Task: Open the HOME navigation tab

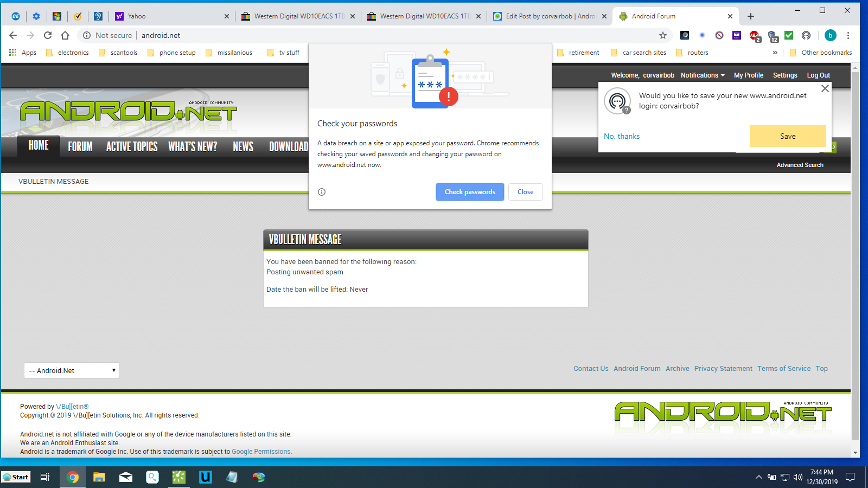Action: pyautogui.click(x=39, y=145)
